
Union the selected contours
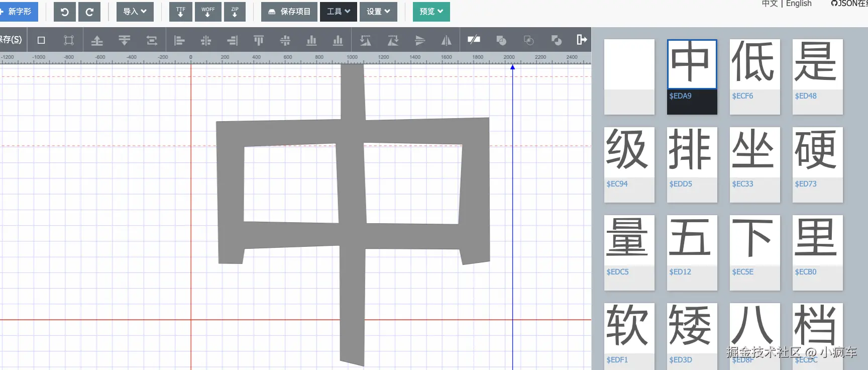click(501, 40)
